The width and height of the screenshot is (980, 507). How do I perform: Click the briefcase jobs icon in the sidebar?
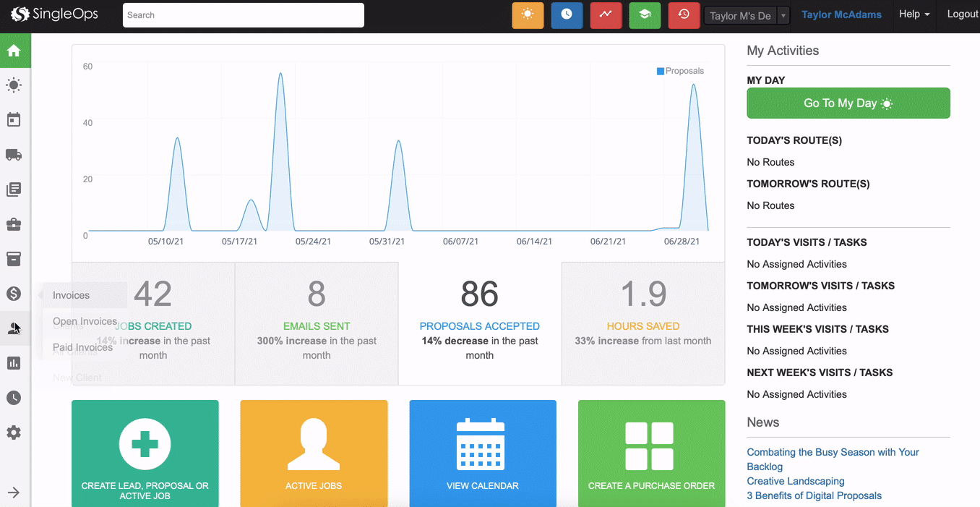click(14, 224)
